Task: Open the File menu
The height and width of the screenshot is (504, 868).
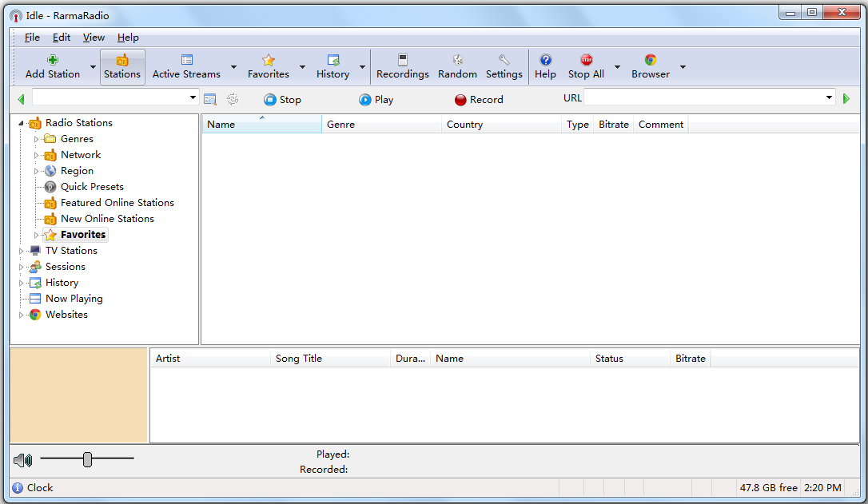Action: [x=32, y=38]
